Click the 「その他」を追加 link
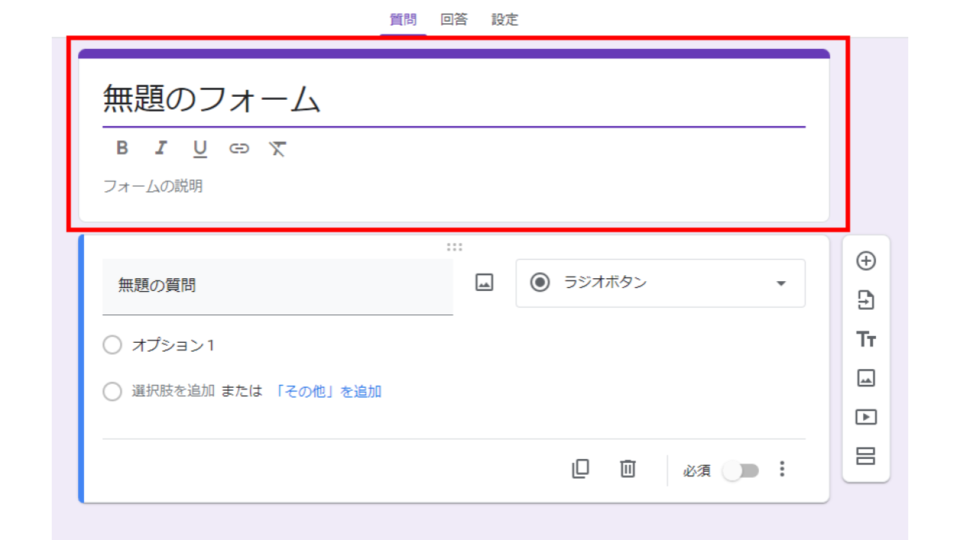The width and height of the screenshot is (960, 540). (328, 391)
